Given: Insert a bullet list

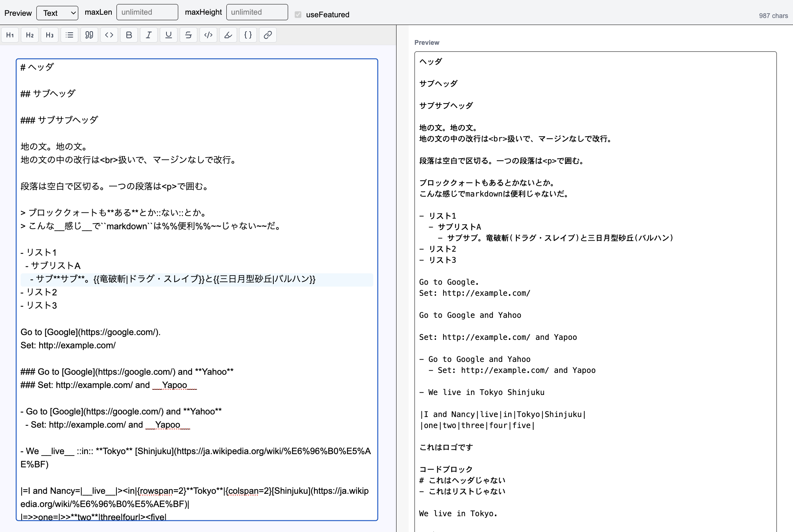Looking at the screenshot, I should click(69, 35).
